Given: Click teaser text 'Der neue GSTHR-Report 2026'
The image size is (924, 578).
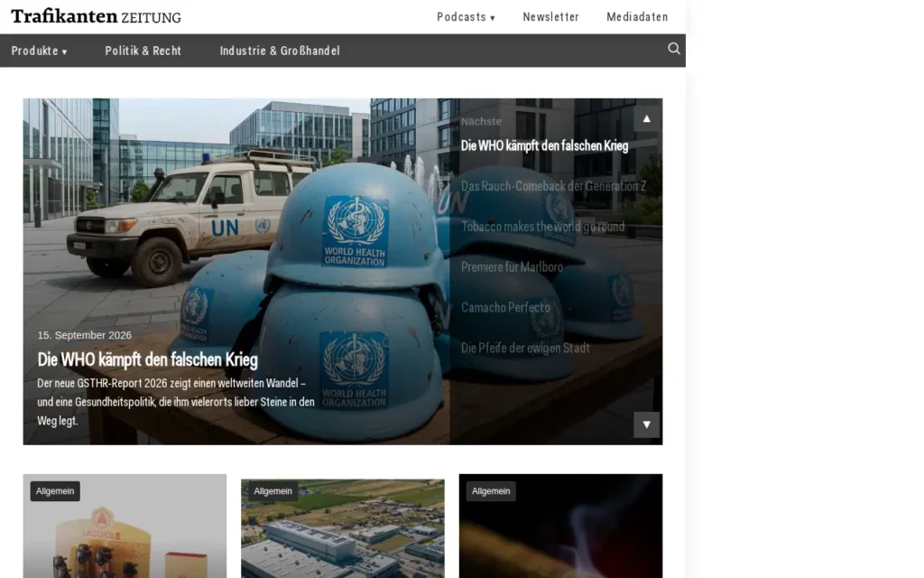Looking at the screenshot, I should pos(176,402).
